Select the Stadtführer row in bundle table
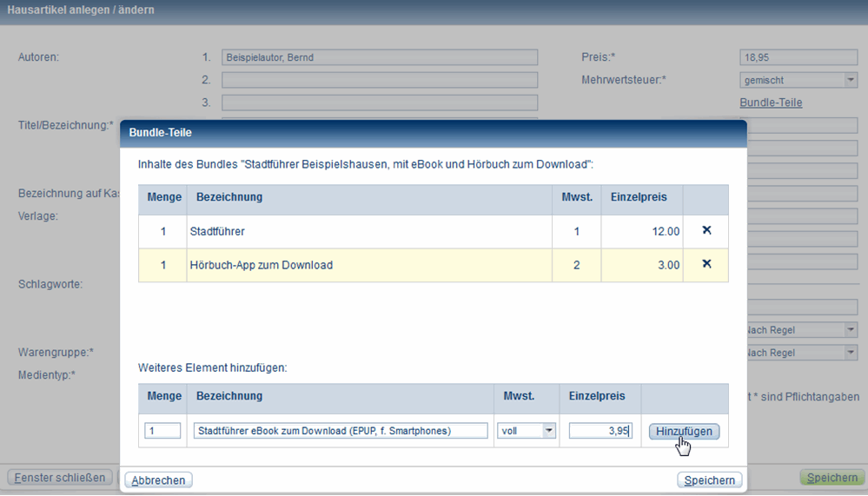This screenshot has width=868, height=496. click(368, 231)
